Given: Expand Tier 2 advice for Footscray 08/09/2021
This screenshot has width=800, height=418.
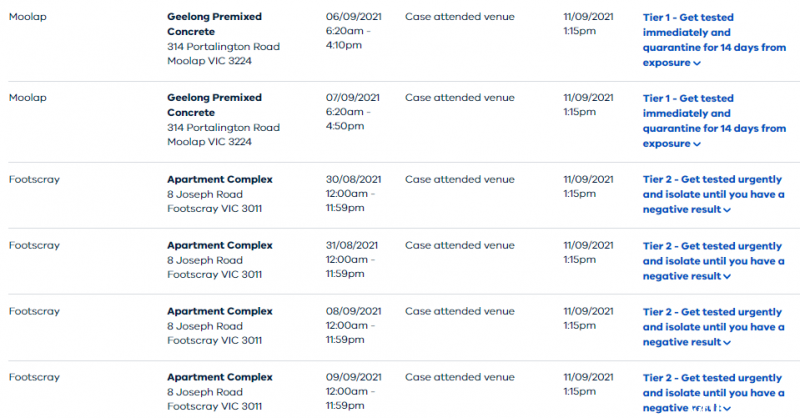Looking at the screenshot, I should [713, 327].
